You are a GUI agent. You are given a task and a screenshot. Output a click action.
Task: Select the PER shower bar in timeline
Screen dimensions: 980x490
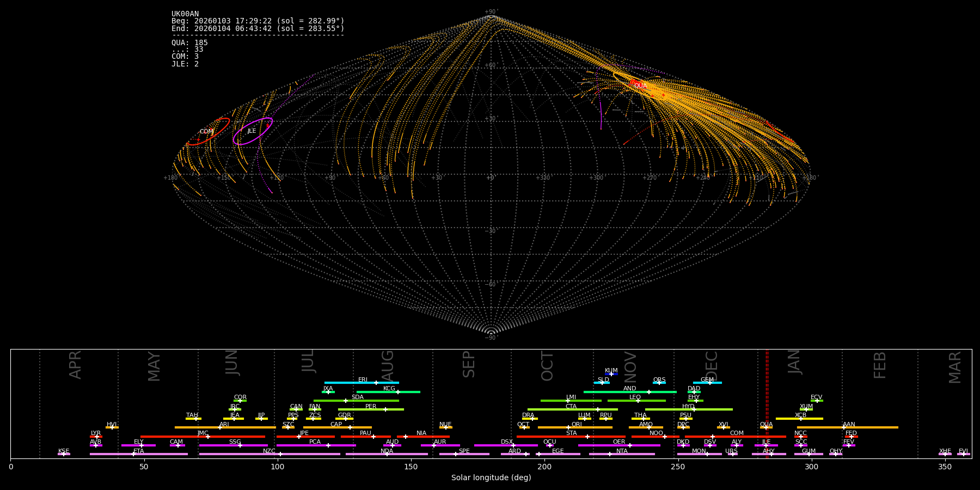(x=371, y=409)
